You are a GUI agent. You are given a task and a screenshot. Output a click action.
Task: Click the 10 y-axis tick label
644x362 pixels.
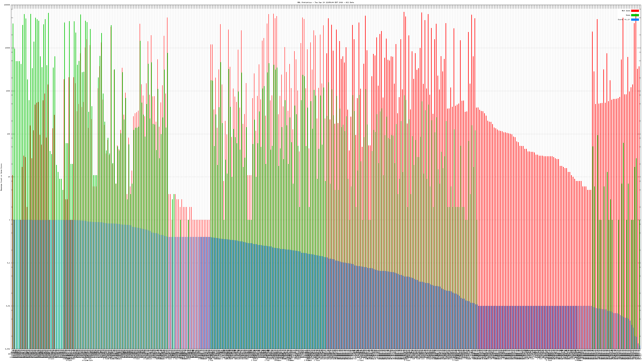pos(9,177)
